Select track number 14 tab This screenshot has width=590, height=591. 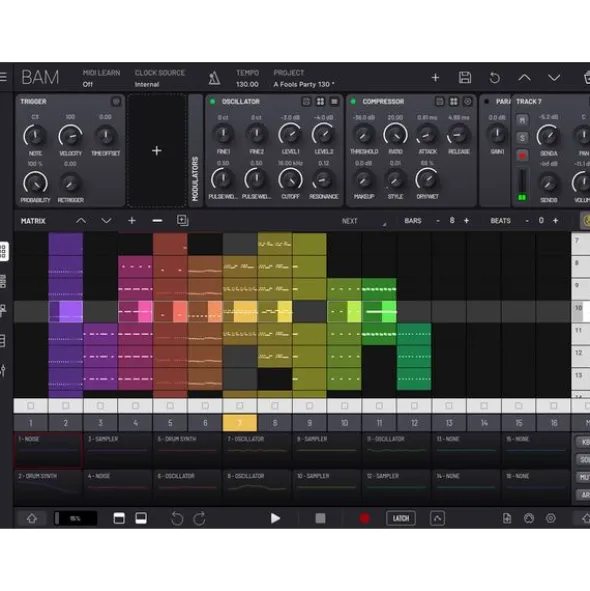[x=484, y=423]
